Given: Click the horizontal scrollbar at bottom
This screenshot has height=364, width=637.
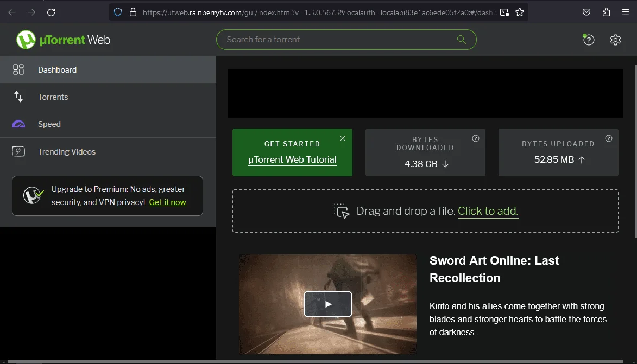Looking at the screenshot, I should pyautogui.click(x=316, y=362).
